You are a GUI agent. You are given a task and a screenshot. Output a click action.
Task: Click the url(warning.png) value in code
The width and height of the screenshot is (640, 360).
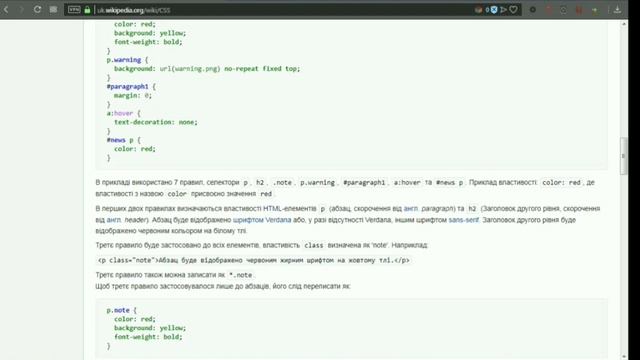[x=190, y=69]
